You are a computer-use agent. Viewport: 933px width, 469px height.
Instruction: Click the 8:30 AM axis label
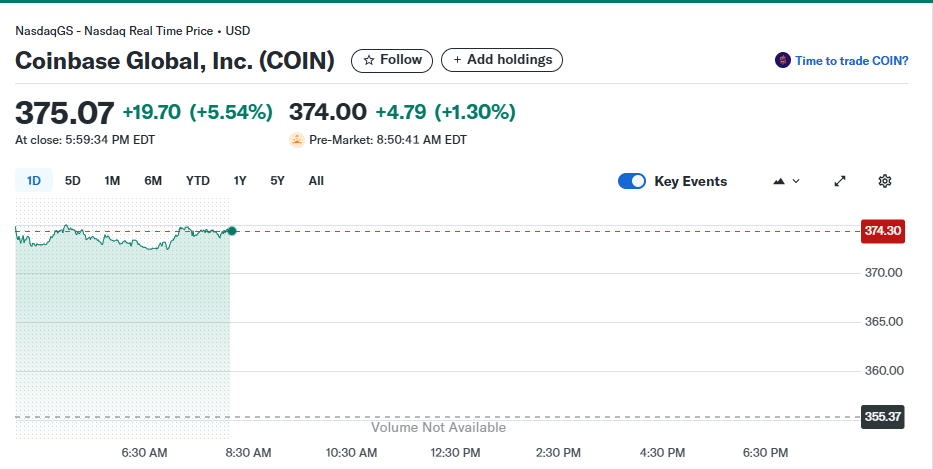[x=248, y=453]
